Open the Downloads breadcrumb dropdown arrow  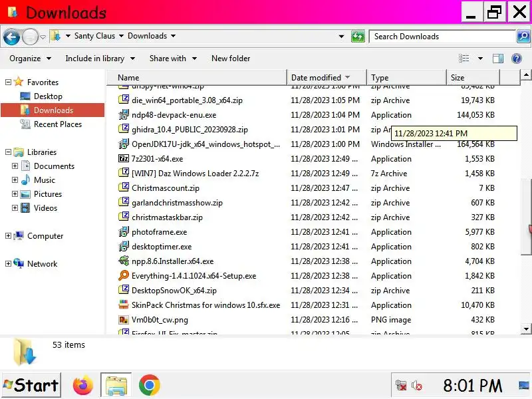click(x=174, y=36)
